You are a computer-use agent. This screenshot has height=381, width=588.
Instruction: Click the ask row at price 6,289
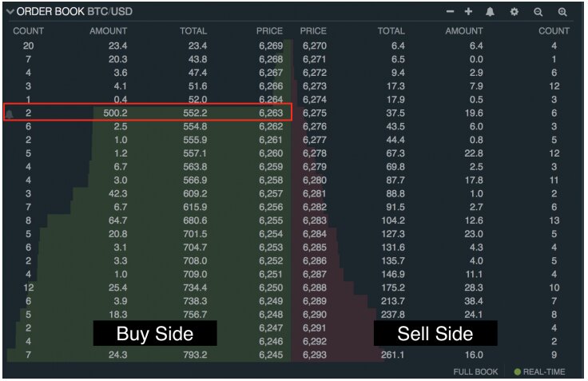[314, 300]
